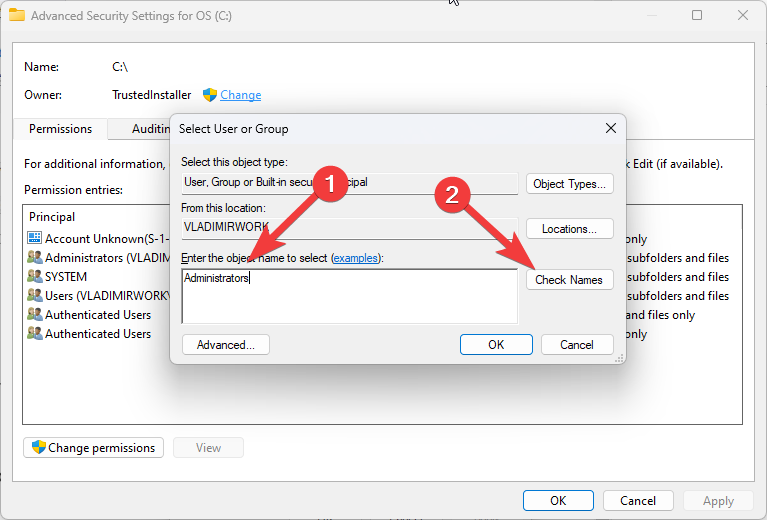767x520 pixels.
Task: Open the Locations... chooser
Action: click(x=569, y=229)
